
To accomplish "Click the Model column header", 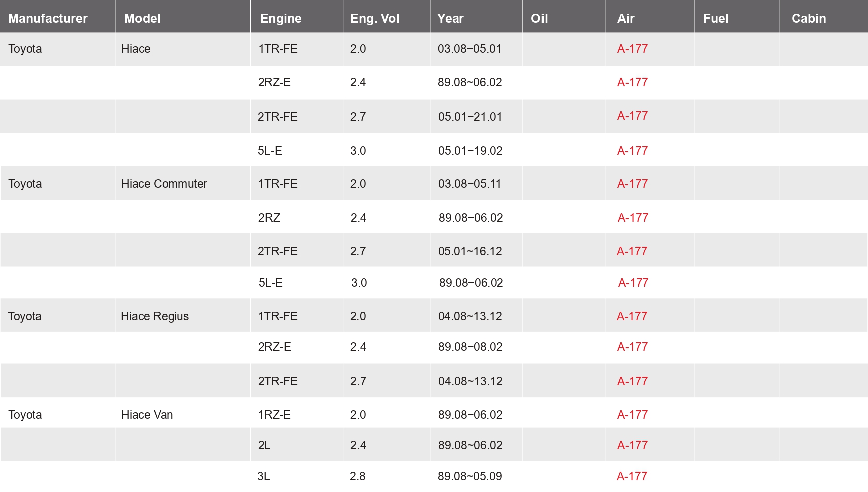I will point(142,18).
